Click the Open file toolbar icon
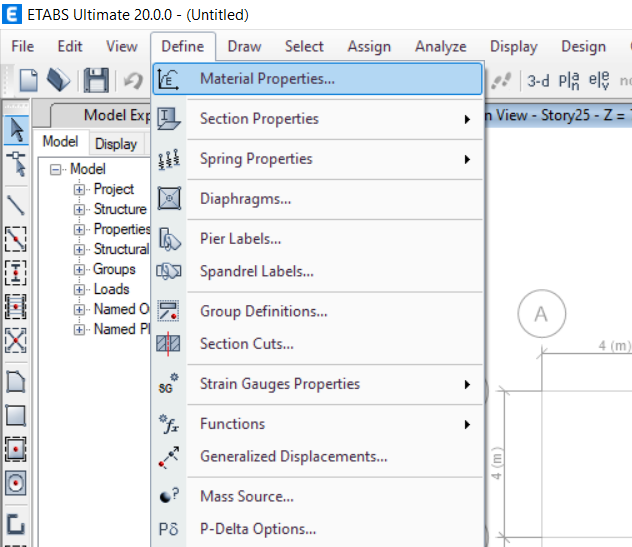 pos(58,80)
